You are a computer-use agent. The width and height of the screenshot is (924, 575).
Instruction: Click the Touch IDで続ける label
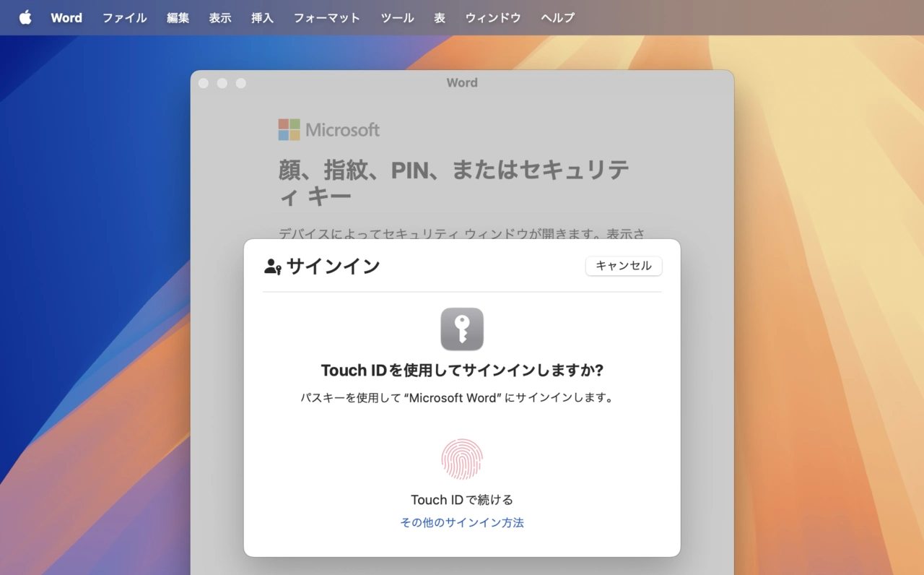[462, 500]
